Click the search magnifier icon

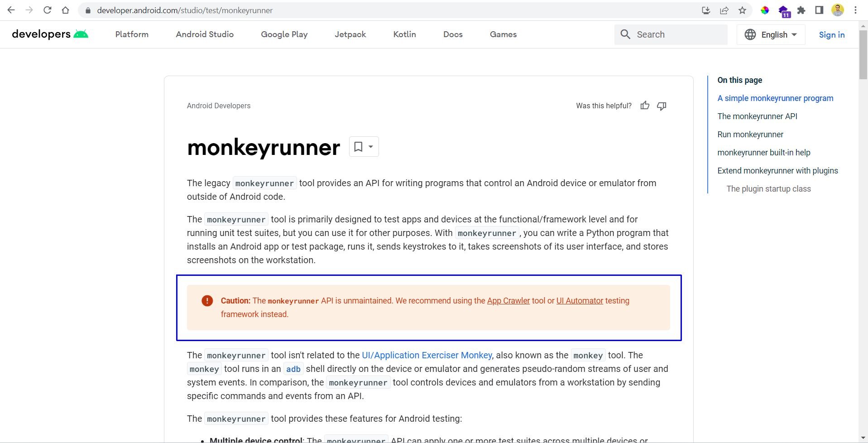625,34
